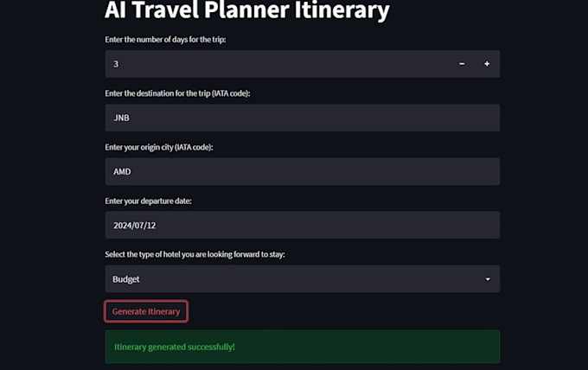Click the departure date input field

pos(302,225)
